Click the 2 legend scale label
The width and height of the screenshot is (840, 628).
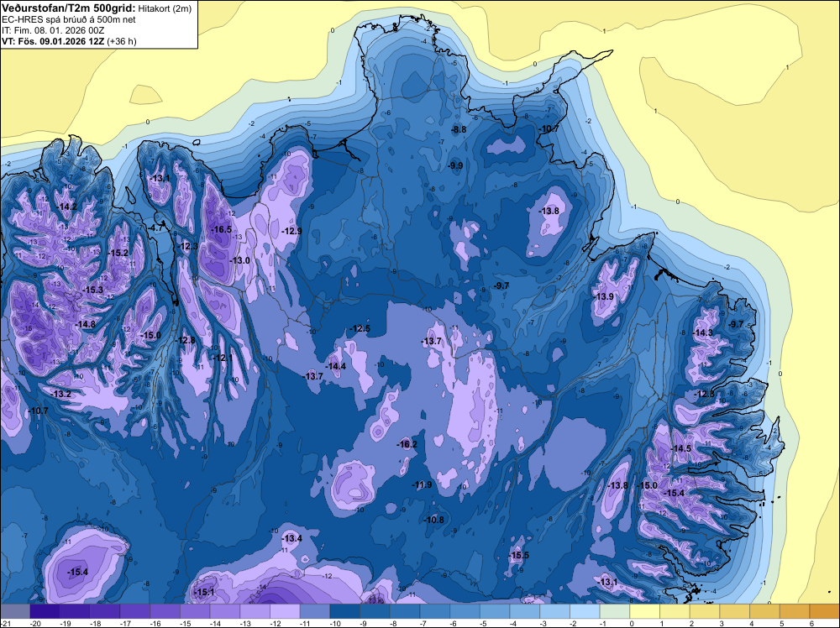691,623
